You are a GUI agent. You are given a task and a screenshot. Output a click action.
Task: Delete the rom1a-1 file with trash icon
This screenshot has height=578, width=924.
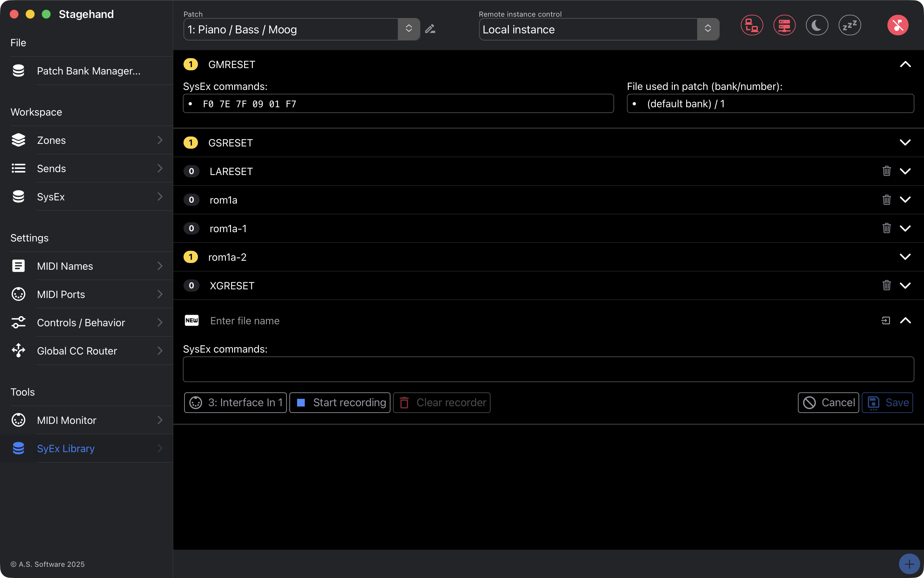(x=886, y=228)
